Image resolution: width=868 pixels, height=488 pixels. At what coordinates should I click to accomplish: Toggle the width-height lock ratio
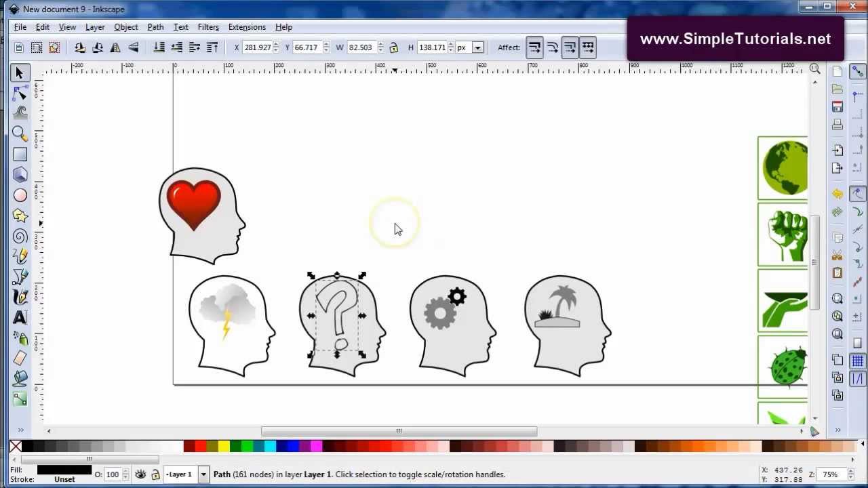click(394, 47)
